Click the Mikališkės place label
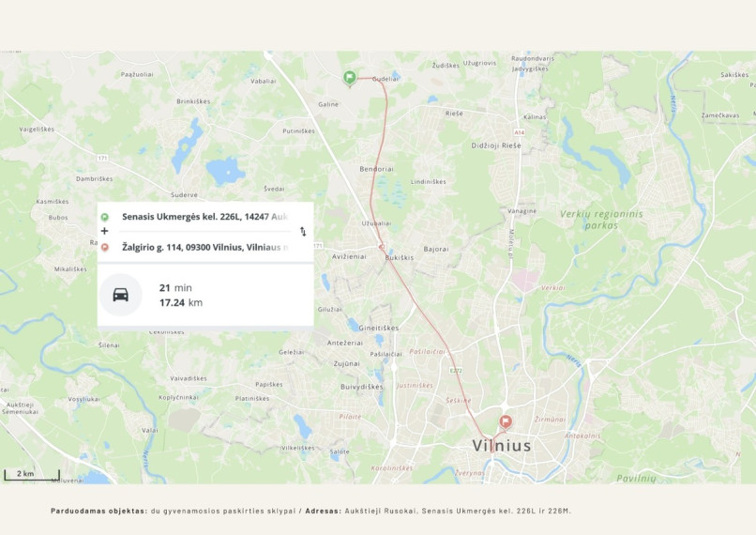The height and width of the screenshot is (535, 756). [x=70, y=269]
